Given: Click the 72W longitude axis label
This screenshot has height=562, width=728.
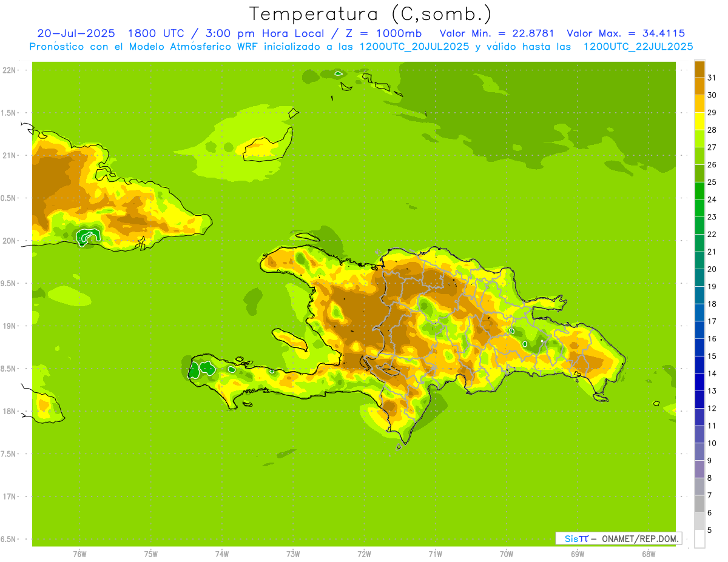Looking at the screenshot, I should [x=364, y=554].
